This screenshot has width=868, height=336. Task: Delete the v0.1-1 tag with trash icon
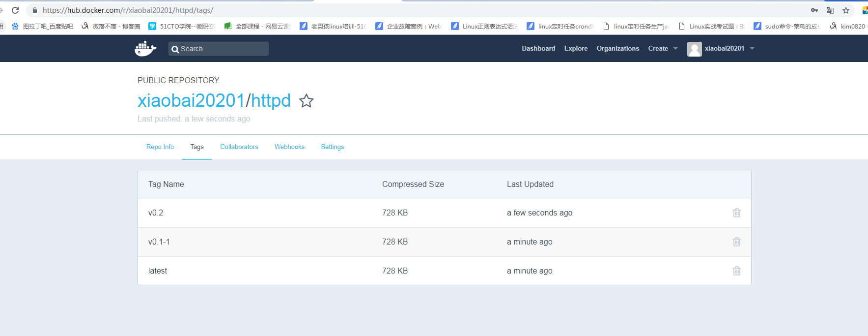coord(737,242)
